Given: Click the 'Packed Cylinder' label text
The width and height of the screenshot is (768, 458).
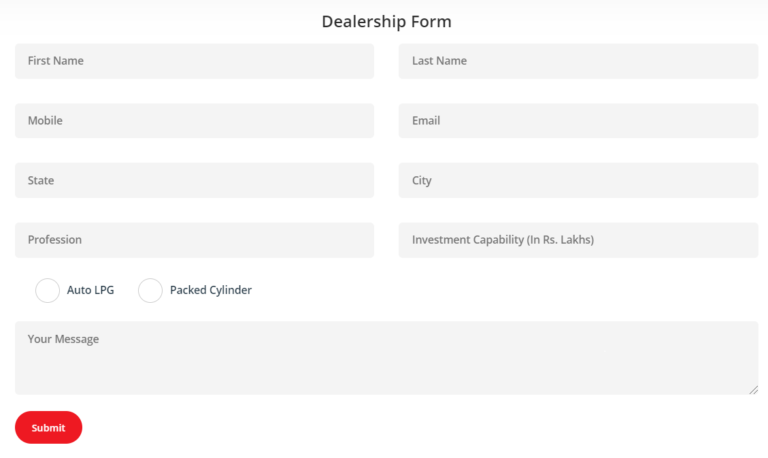Looking at the screenshot, I should click(211, 291).
